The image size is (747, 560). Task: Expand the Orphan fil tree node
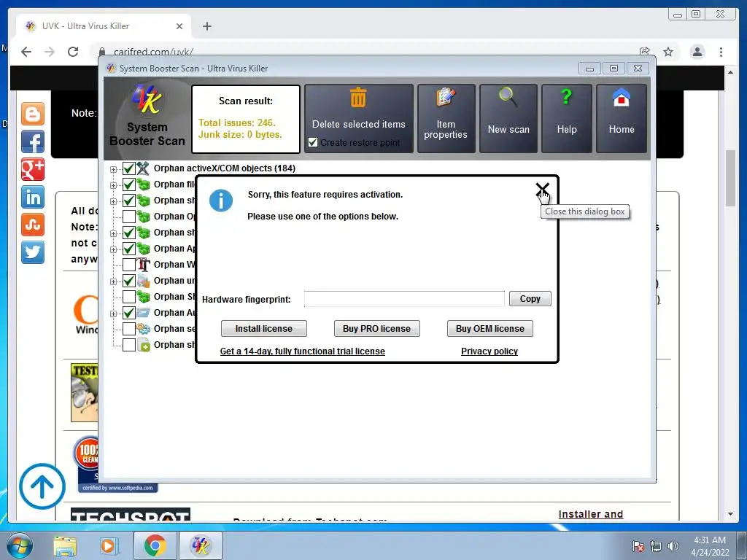113,186
